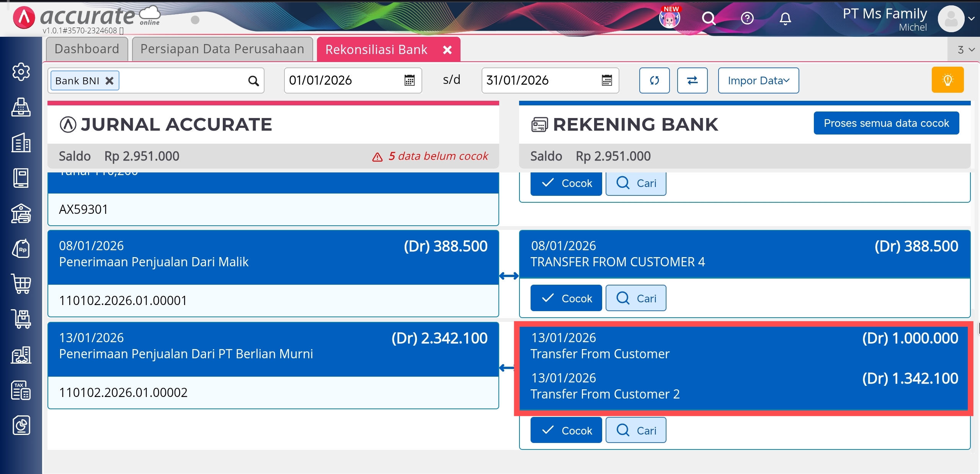Remove the Bank BNI filter tag
Viewport: 980px width, 474px height.
pyautogui.click(x=109, y=81)
